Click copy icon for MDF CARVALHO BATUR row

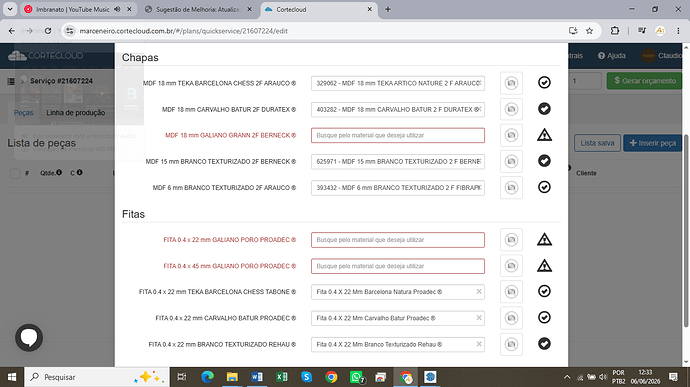click(511, 109)
